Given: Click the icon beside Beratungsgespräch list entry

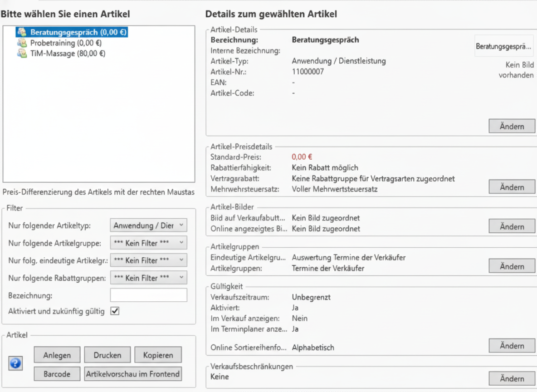Looking at the screenshot, I should pos(22,32).
